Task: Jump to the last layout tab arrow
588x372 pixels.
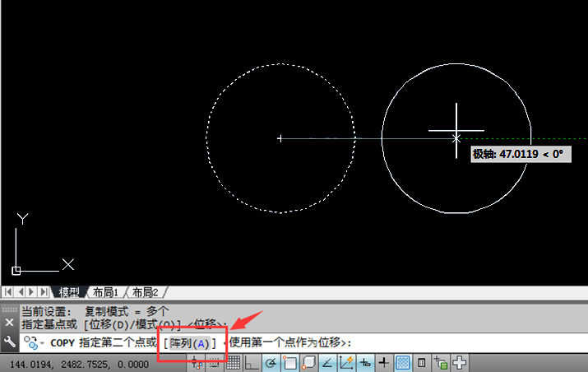Action: point(44,291)
